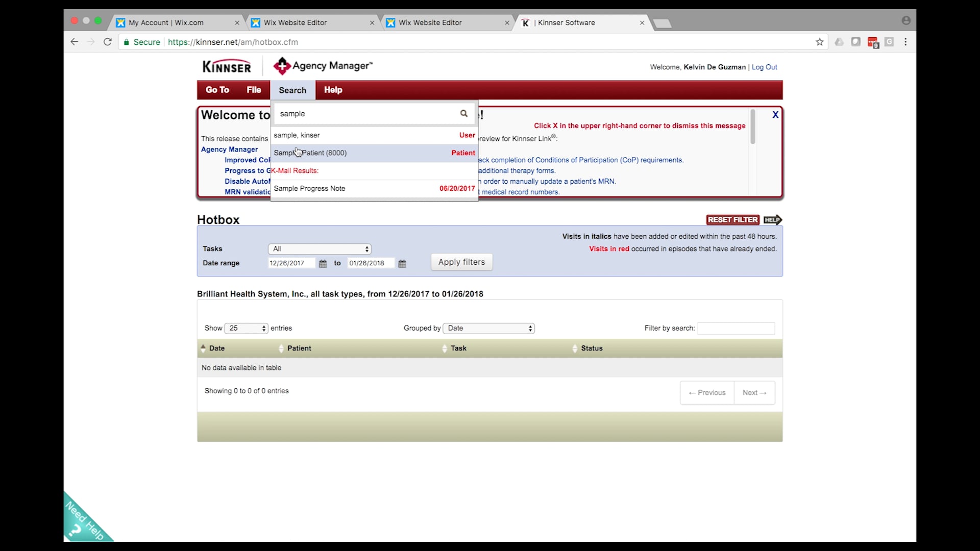Screen dimensions: 980x551
Task: Click the Hotbox HELP arrow icon
Action: pyautogui.click(x=772, y=220)
